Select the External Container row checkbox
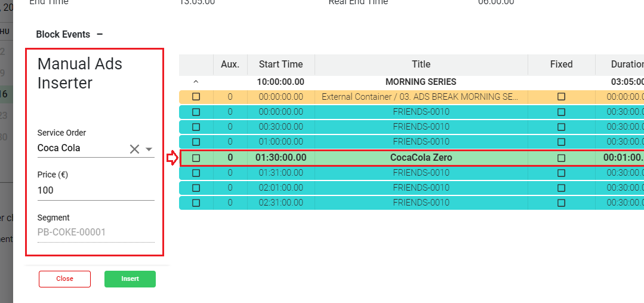This screenshot has width=644, height=303. 196,96
